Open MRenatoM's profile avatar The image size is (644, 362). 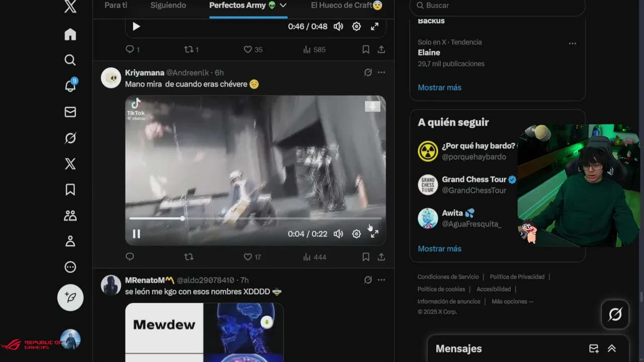tap(111, 285)
